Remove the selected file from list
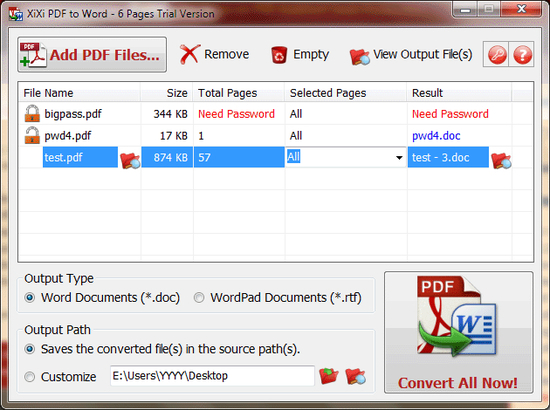 pyautogui.click(x=214, y=54)
